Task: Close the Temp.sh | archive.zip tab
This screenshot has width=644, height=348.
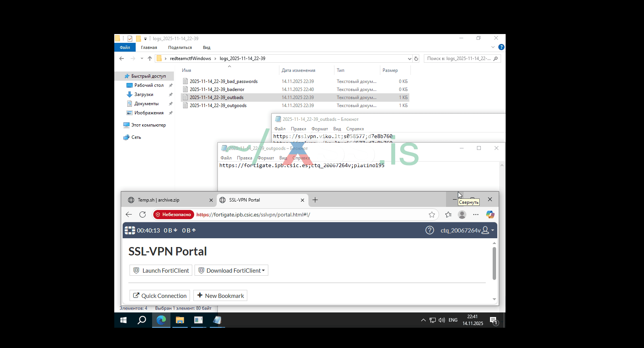Action: tap(211, 200)
